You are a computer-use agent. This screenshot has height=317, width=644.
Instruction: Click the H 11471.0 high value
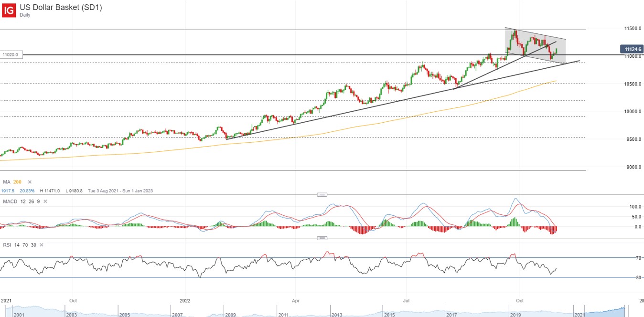point(51,190)
